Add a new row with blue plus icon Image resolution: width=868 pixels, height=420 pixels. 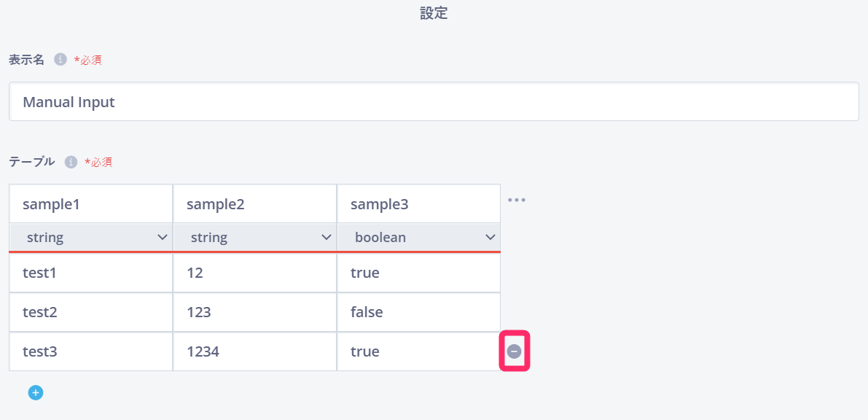pos(36,393)
